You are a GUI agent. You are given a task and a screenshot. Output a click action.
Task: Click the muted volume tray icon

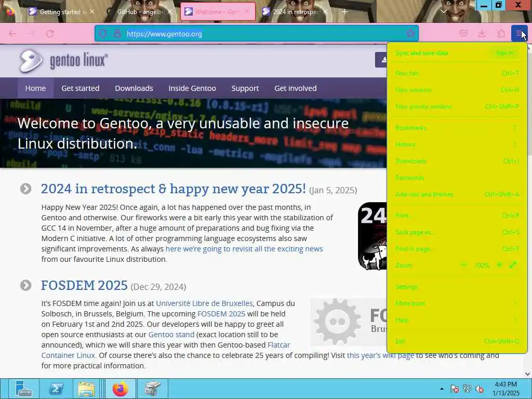[480, 389]
